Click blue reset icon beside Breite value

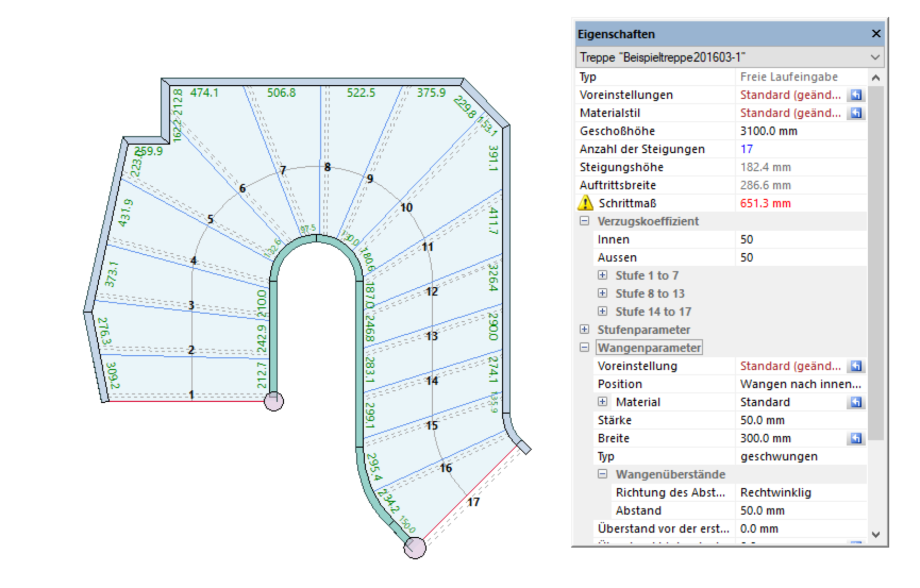pyautogui.click(x=856, y=439)
